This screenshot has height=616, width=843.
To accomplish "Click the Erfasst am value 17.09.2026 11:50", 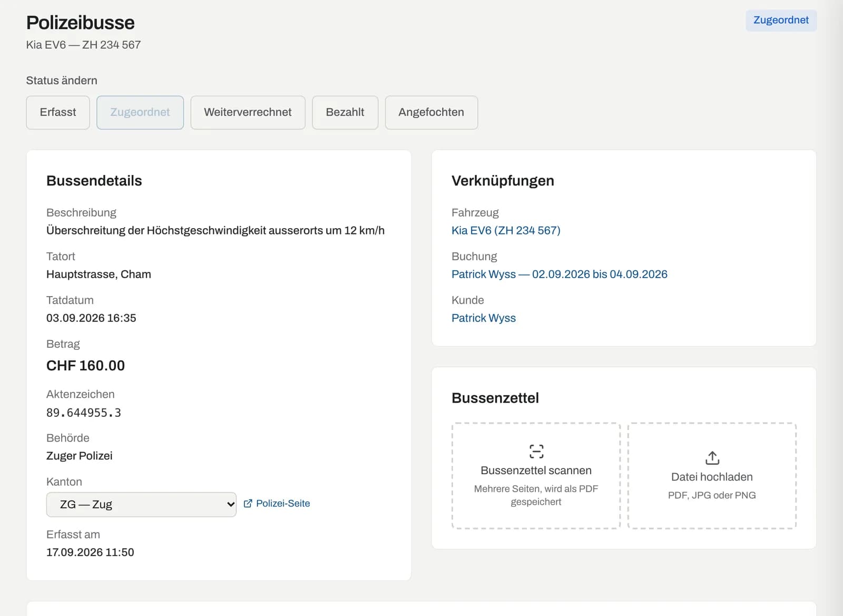I will pyautogui.click(x=90, y=552).
